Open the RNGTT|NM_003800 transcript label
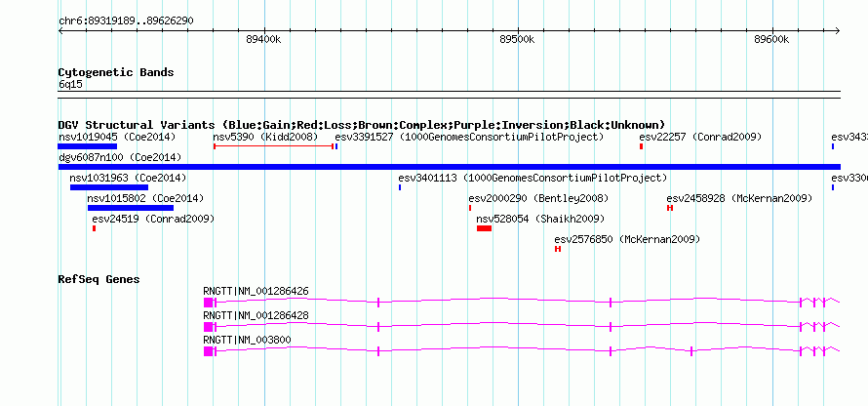 click(247, 340)
